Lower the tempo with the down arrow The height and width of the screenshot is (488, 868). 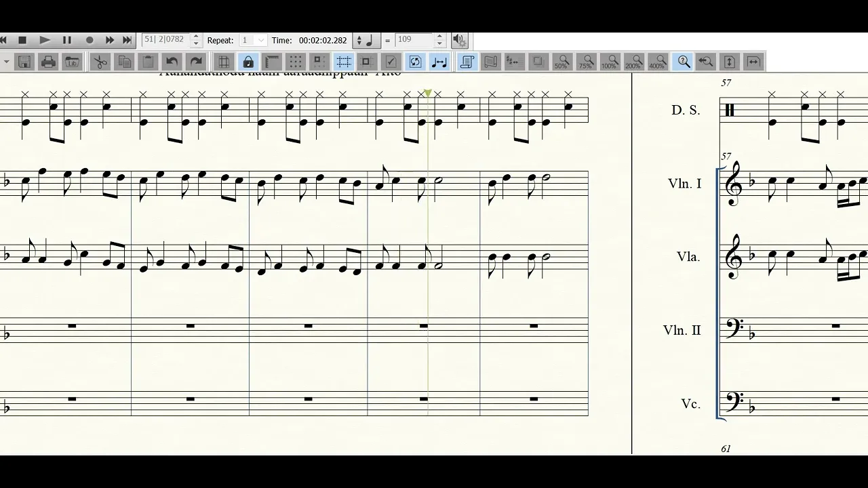439,43
